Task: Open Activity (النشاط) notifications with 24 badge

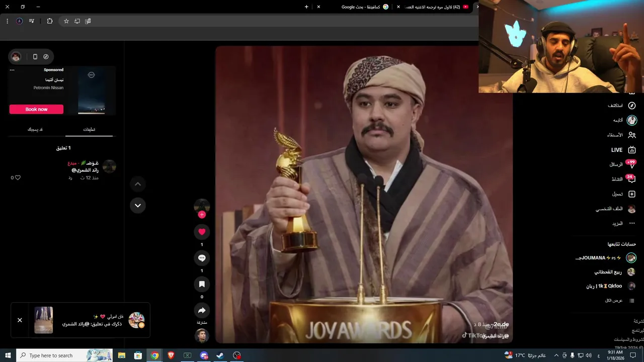Action: point(623,179)
